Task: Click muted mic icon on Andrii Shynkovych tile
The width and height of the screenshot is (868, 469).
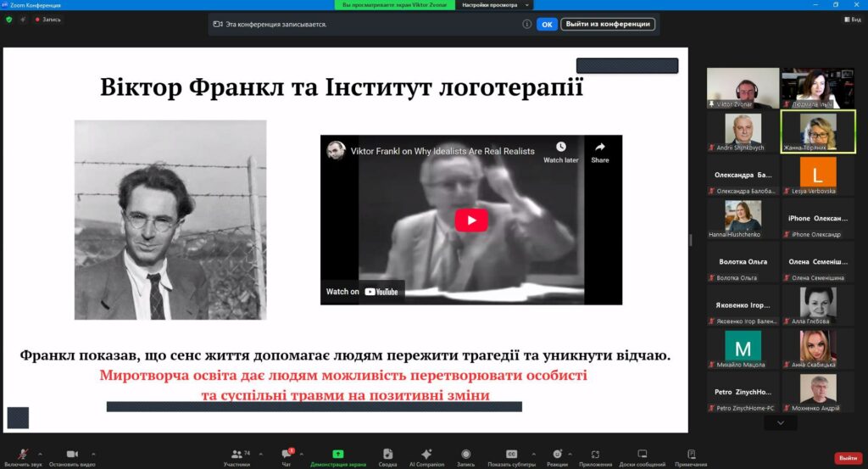Action: point(711,148)
